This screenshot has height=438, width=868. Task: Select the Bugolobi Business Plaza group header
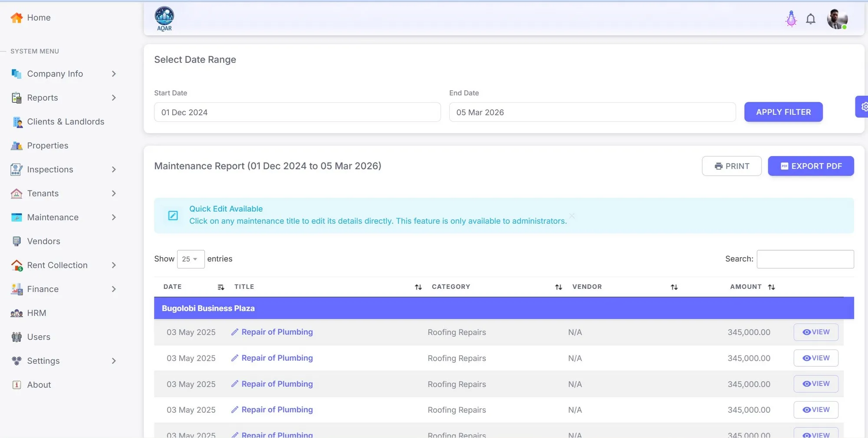pyautogui.click(x=504, y=308)
